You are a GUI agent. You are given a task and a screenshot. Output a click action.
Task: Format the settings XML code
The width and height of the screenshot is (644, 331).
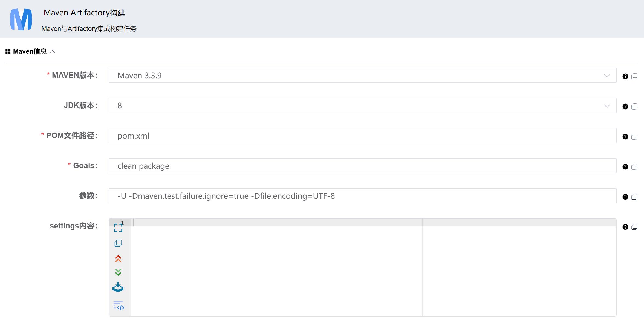pos(119,305)
